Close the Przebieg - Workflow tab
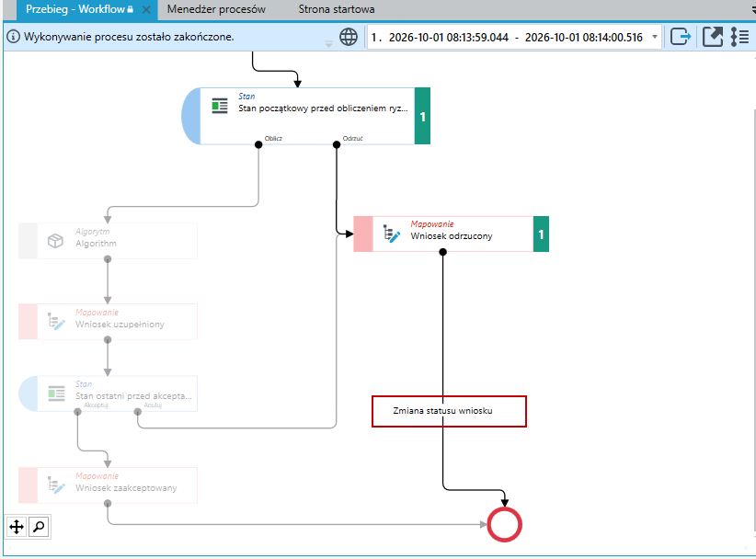The image size is (756, 559). pos(146,9)
